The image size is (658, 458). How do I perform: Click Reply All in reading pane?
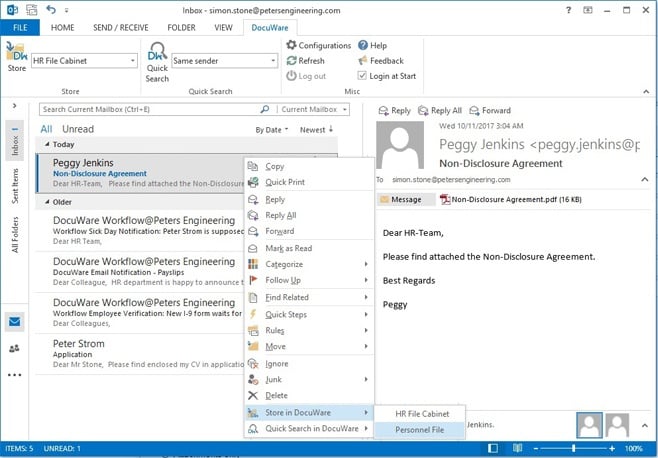pyautogui.click(x=439, y=111)
